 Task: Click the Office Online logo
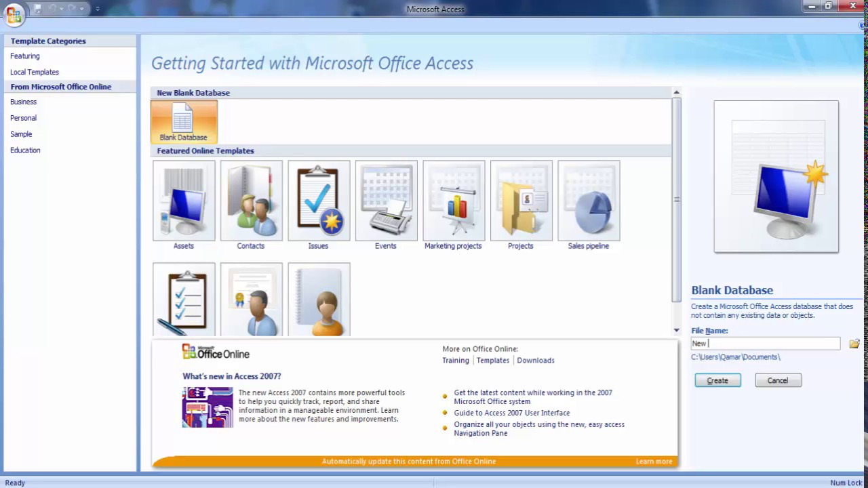point(216,352)
